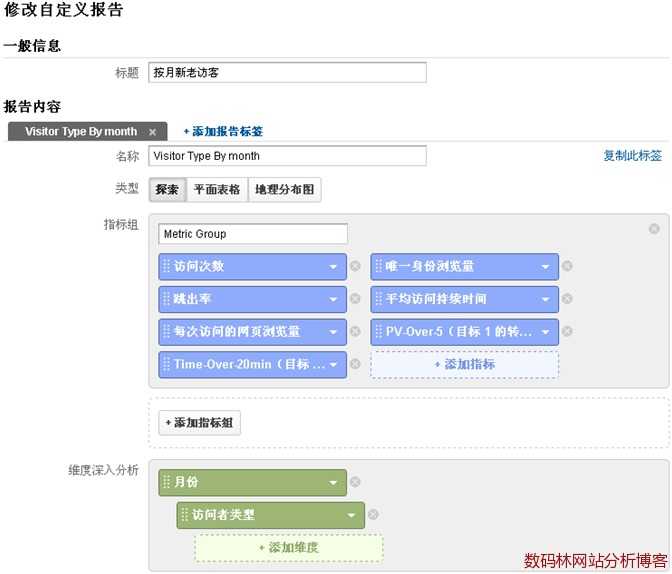Open the 访问次数 metric dropdown

click(334, 267)
